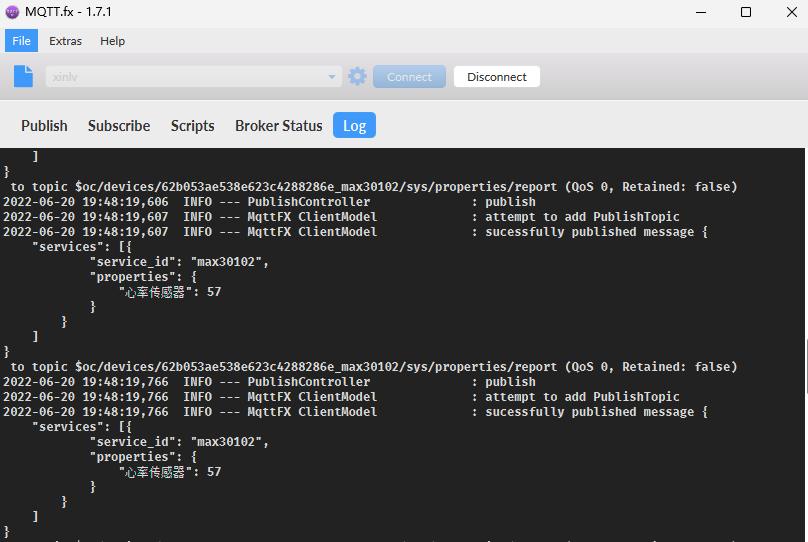Open the File menu

point(21,41)
